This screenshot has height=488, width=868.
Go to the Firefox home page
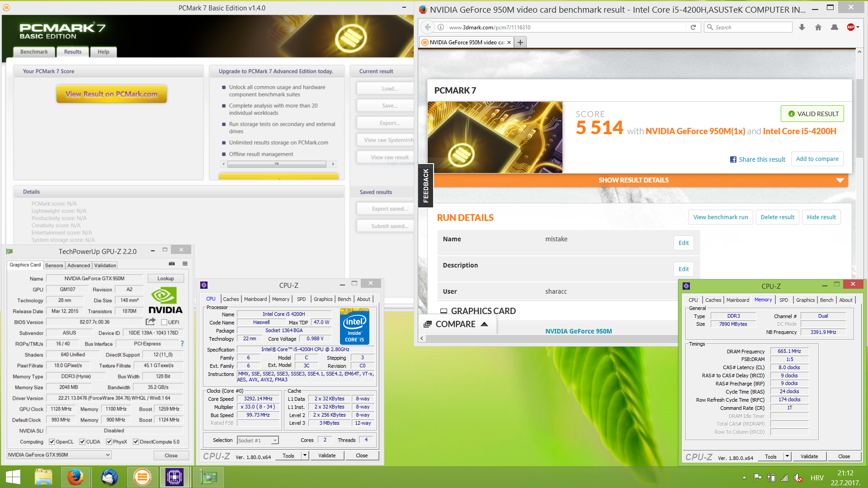(818, 27)
